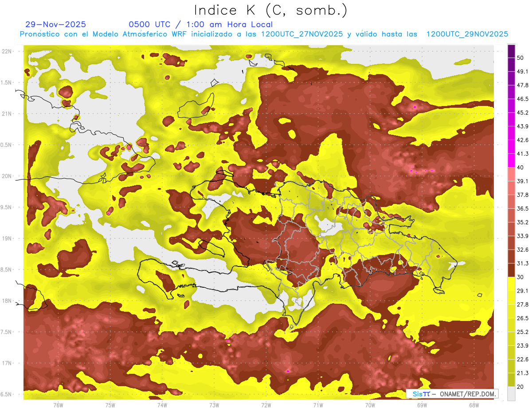Click the 'Indice K (C, somb.)' map title

pyautogui.click(x=271, y=10)
